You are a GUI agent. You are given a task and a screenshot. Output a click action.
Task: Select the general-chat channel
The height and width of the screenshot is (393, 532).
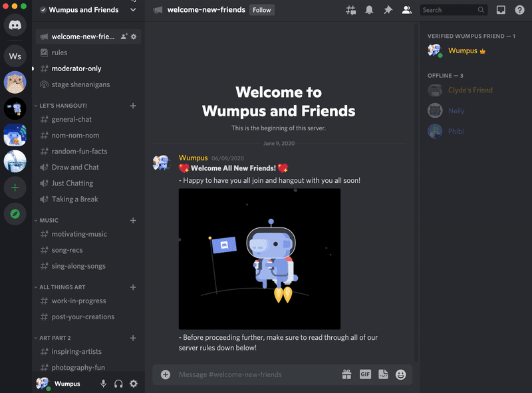[72, 119]
